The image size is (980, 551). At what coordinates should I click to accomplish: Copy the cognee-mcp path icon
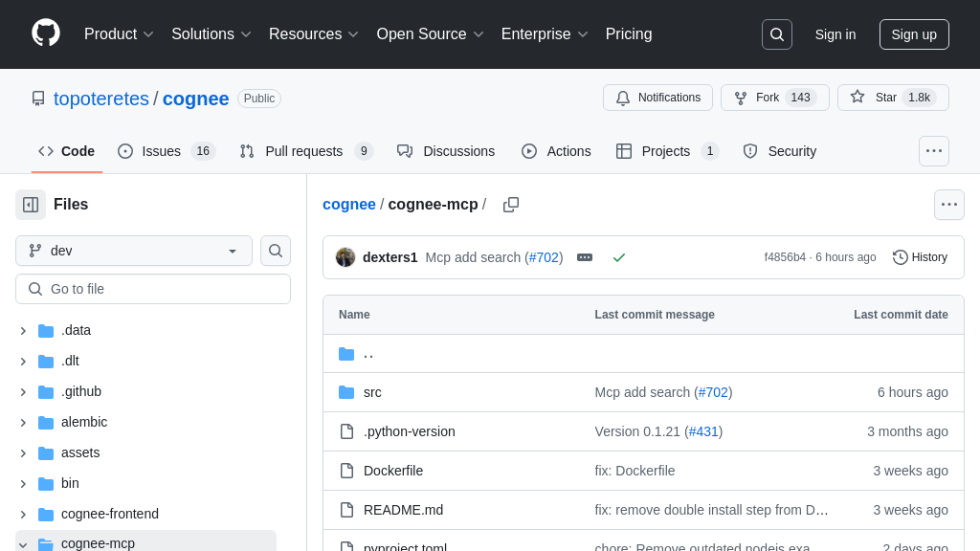pos(511,205)
